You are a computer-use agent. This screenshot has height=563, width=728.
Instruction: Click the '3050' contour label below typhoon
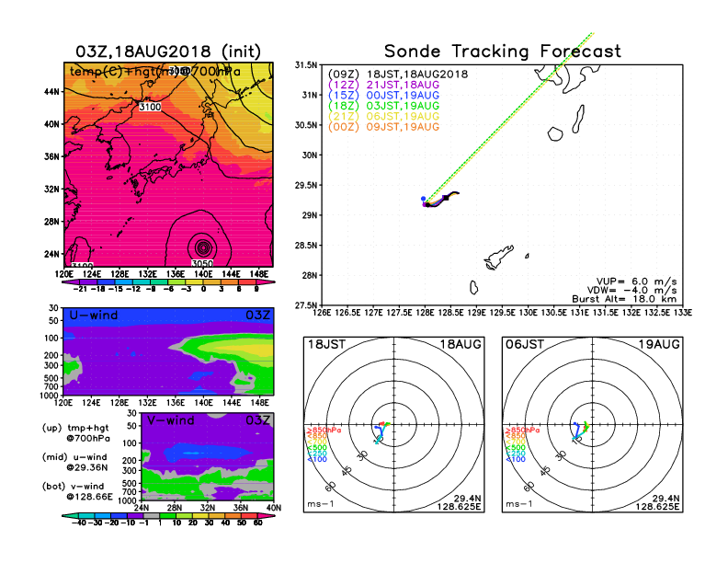202,263
